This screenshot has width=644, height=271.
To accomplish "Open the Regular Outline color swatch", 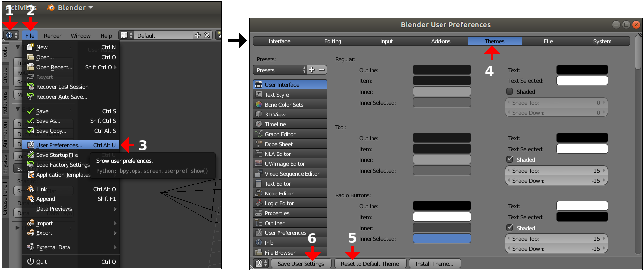I will tap(442, 70).
